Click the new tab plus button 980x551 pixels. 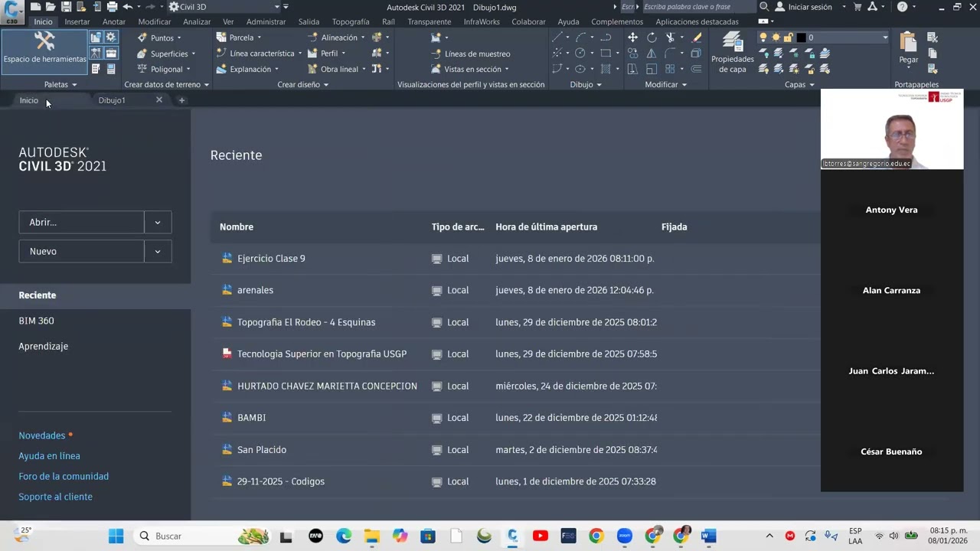(181, 100)
